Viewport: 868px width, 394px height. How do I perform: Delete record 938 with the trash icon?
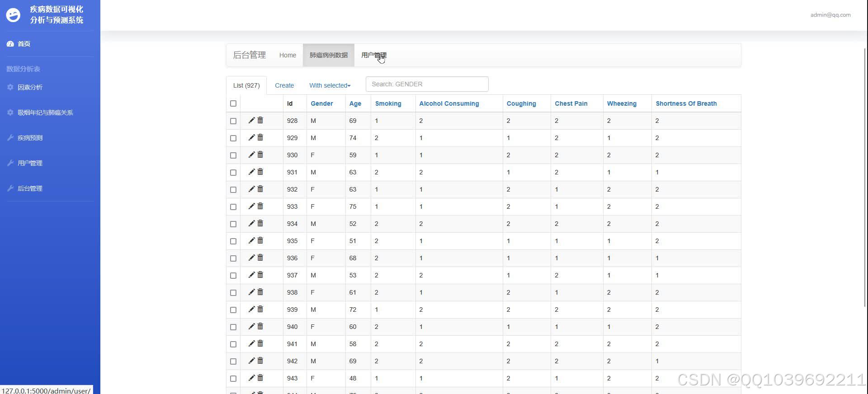click(260, 292)
